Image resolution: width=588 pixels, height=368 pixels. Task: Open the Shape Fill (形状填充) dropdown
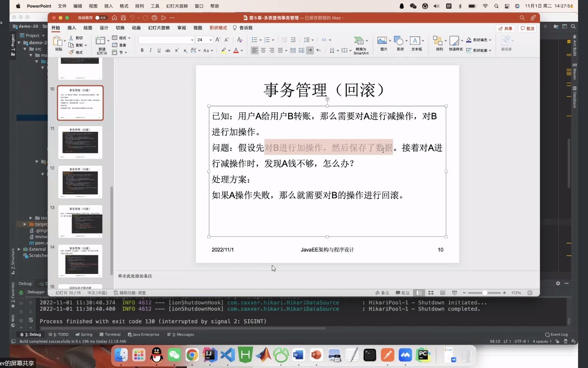point(478,40)
